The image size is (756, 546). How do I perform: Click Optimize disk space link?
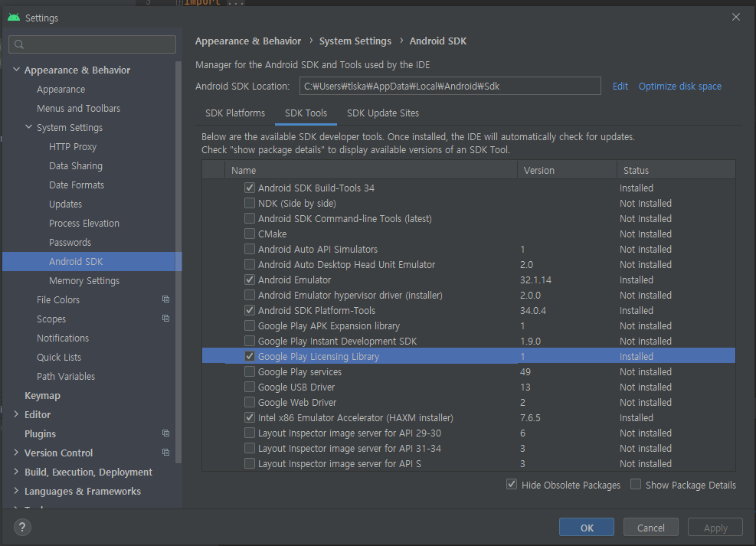pos(680,87)
